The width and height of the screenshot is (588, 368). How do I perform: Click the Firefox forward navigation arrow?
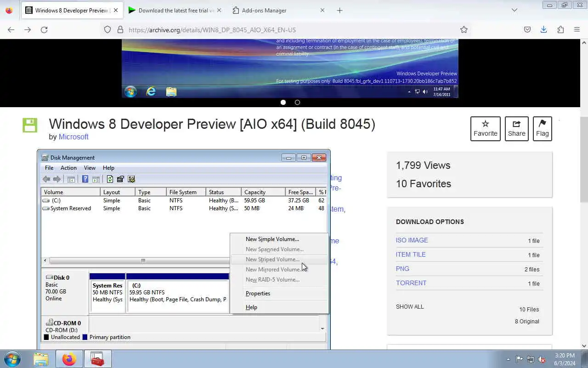pyautogui.click(x=28, y=29)
